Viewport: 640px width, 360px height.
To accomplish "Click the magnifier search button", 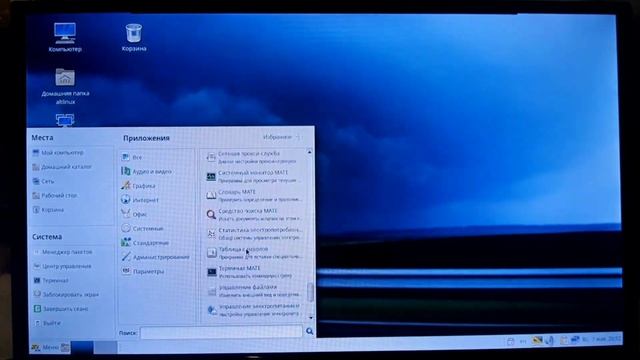I will point(310,331).
